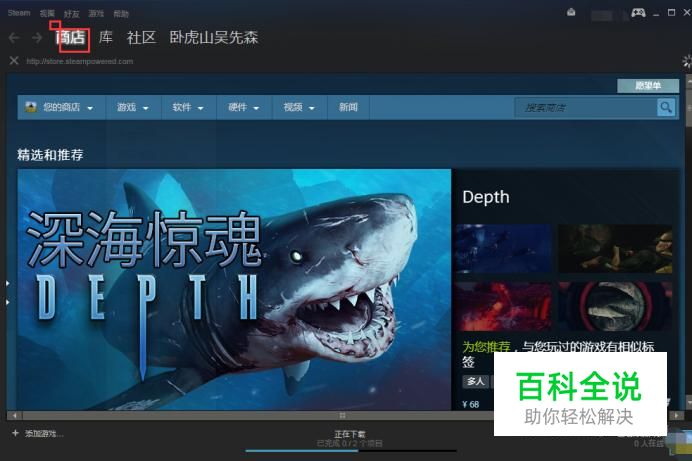Click the 精选和推荐 heading
Viewport: 692px width, 461px height.
[x=50, y=155]
